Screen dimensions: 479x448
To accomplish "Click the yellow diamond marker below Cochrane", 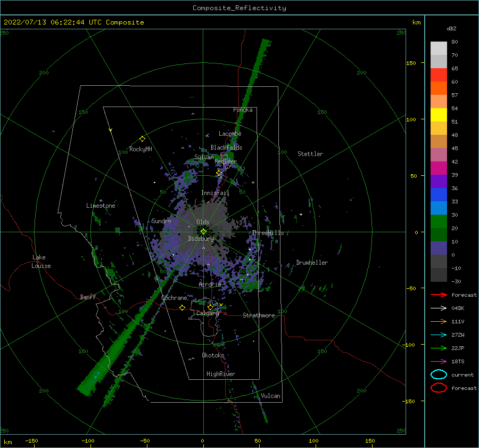I will tap(182, 307).
